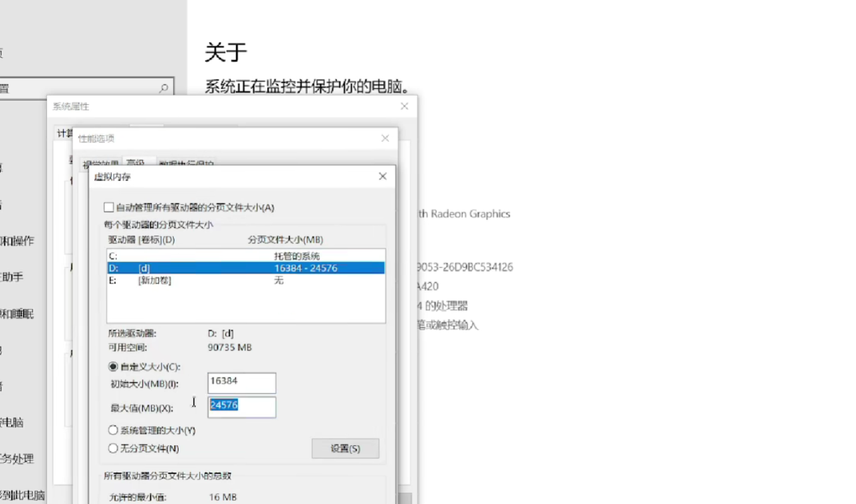
Task: Close the 性能选项 window
Action: click(385, 138)
